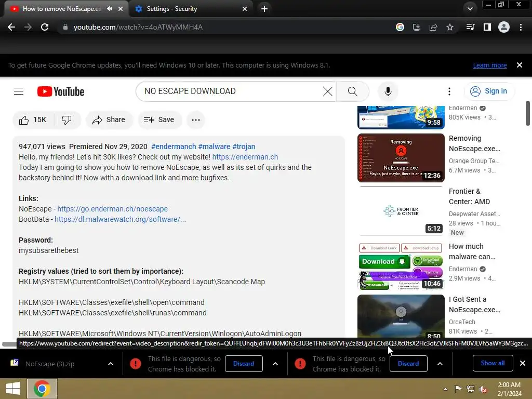Show all downloads
The image size is (532, 399).
point(493,363)
